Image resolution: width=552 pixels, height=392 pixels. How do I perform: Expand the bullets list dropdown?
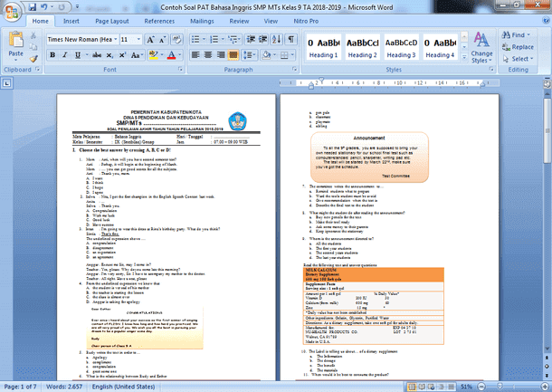[204, 40]
